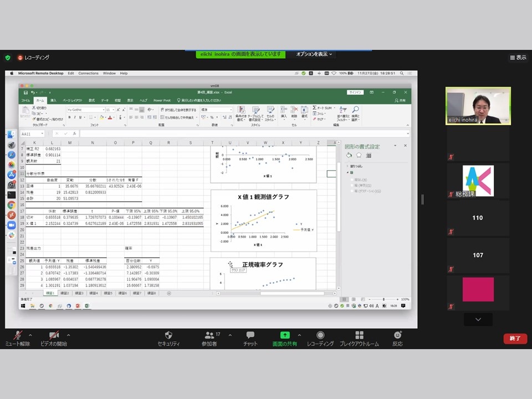Unmute the microphone in Zoom toolbar

(18, 338)
